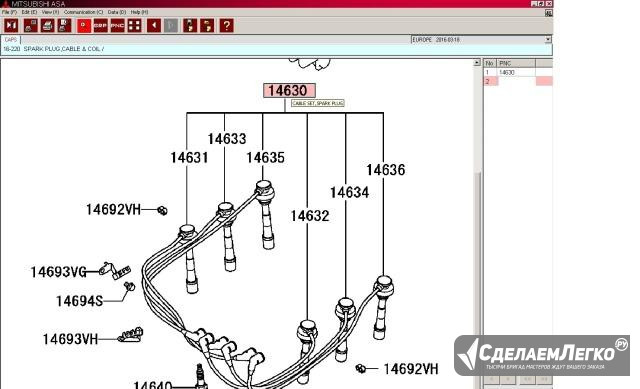
Task: Open the File menu
Action: pos(9,12)
